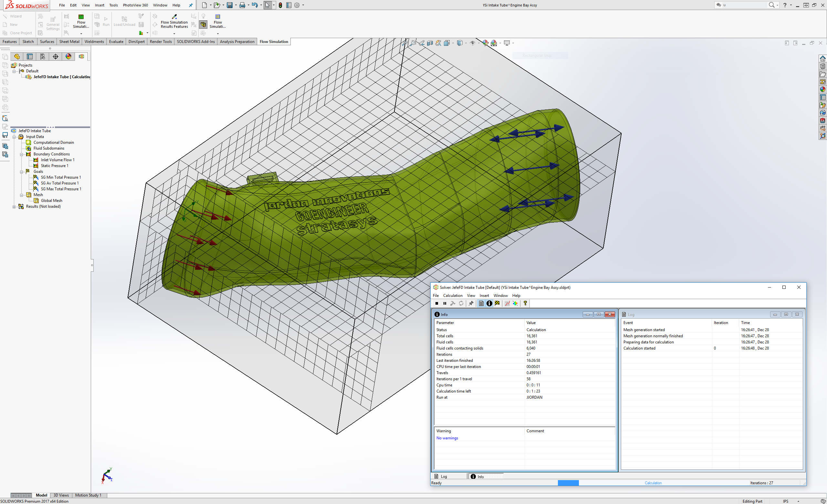Click the Save icon in top toolbar
Viewport: 827px width, 504px height.
tap(230, 5)
